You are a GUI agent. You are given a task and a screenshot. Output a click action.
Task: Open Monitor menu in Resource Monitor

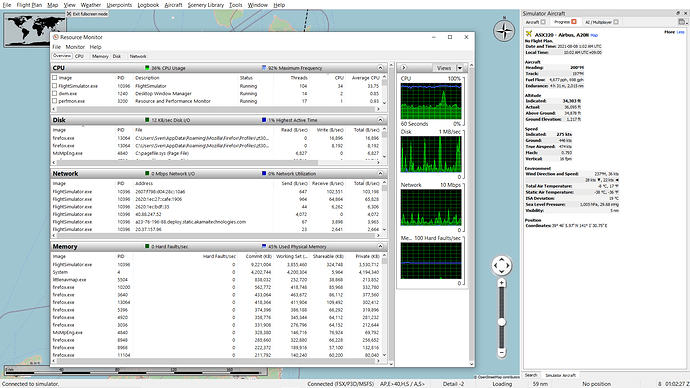[75, 47]
